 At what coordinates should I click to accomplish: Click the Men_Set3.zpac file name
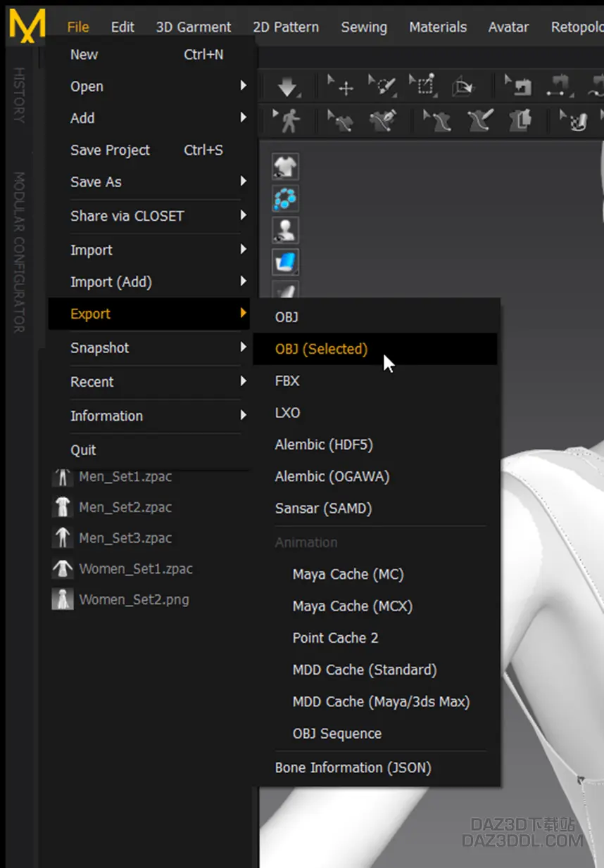click(x=125, y=538)
